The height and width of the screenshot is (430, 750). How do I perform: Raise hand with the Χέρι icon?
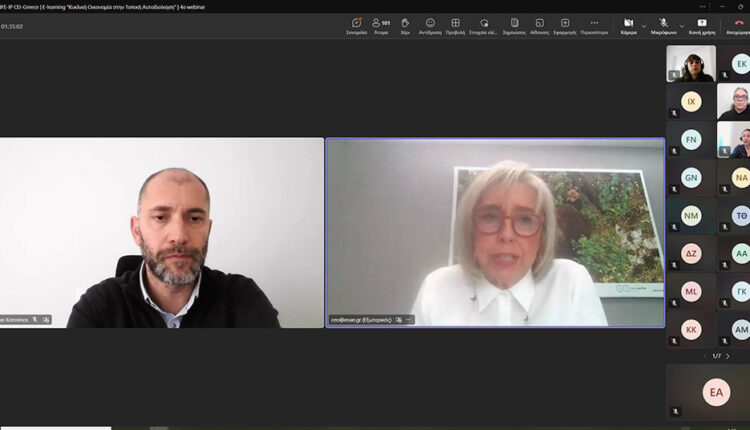click(405, 23)
